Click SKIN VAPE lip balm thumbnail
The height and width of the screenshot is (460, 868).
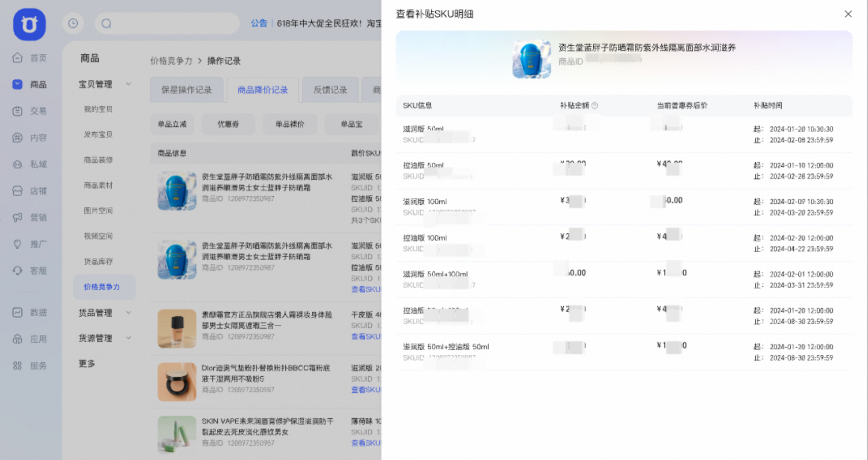click(x=177, y=435)
